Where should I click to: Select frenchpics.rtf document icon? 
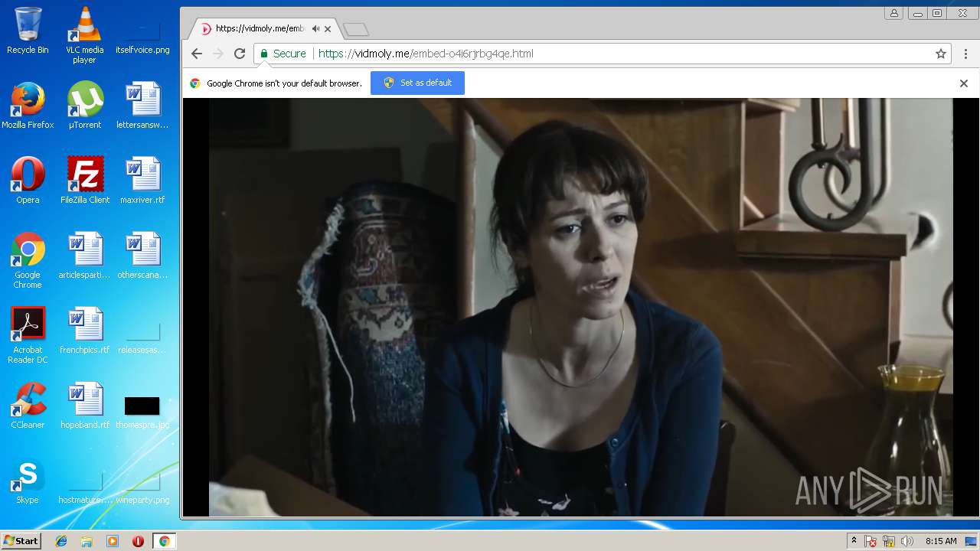pos(84,330)
